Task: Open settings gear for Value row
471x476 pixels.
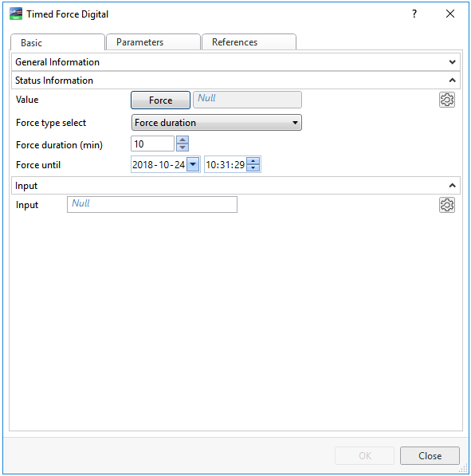Action: [447, 100]
